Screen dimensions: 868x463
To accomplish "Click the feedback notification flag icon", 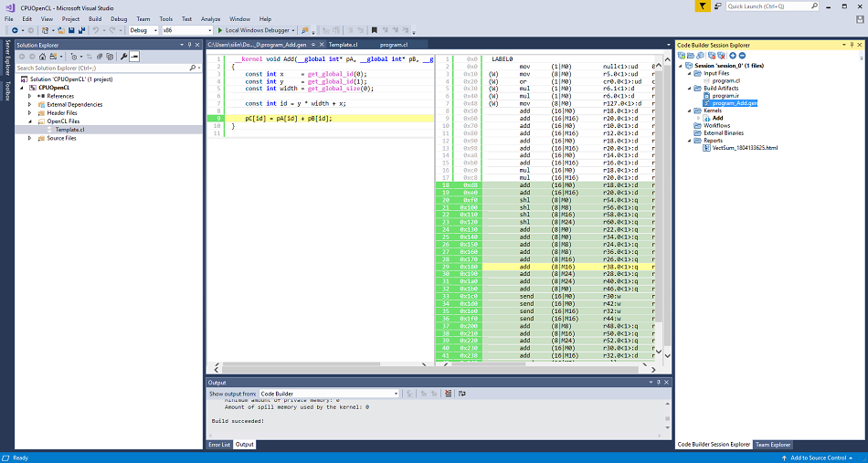I will [x=702, y=6].
